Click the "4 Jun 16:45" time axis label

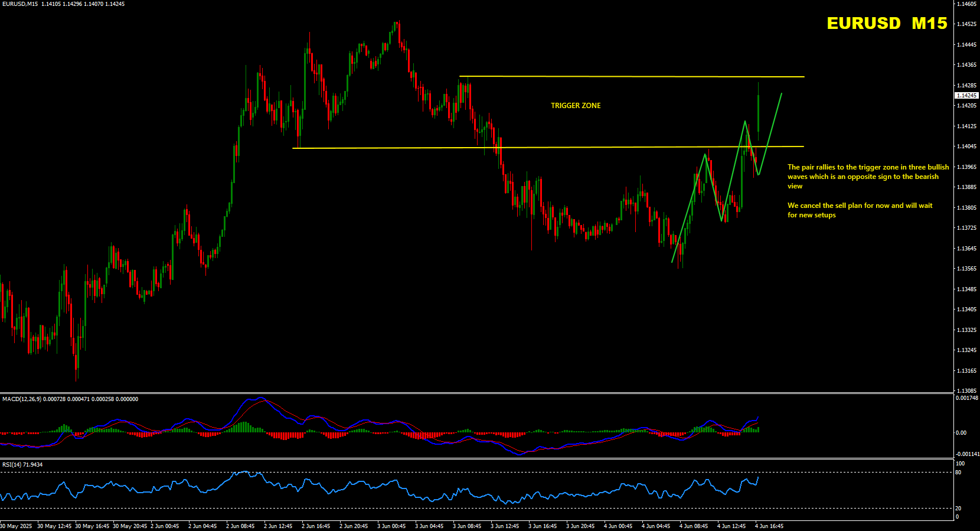pos(769,526)
